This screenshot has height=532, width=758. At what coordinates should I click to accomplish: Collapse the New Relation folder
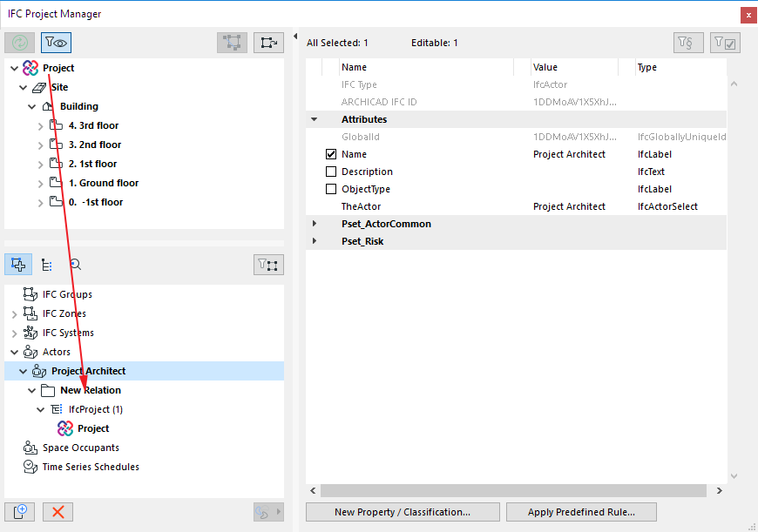pos(32,390)
